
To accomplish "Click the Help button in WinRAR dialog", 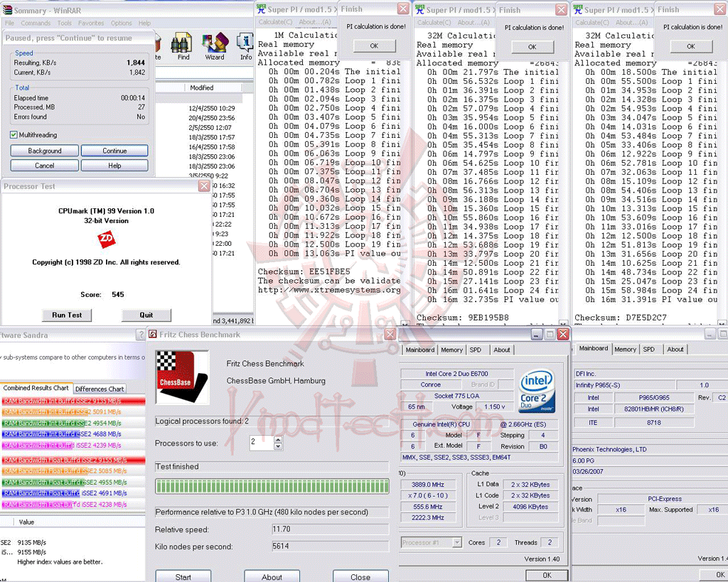I will pos(114,166).
